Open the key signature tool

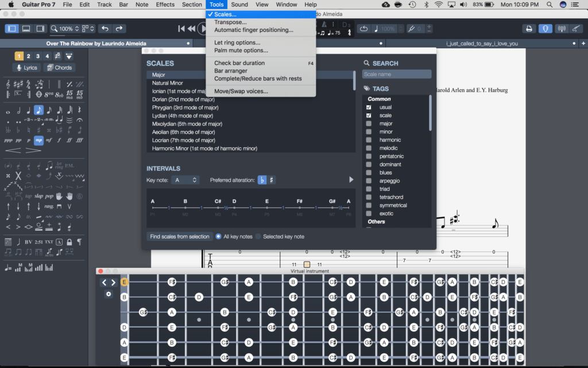tap(18, 84)
